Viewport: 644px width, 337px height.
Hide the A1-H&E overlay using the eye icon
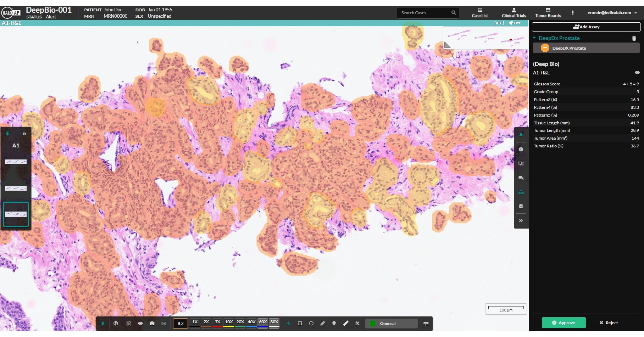pos(637,72)
